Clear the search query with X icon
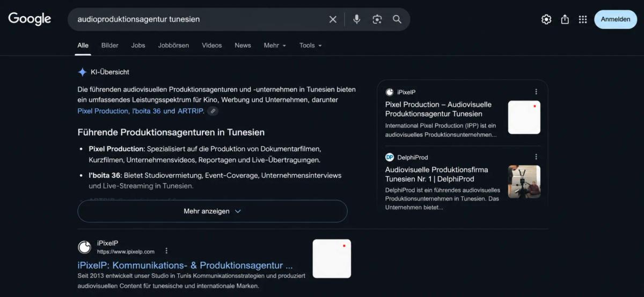This screenshot has height=297, width=644. click(x=333, y=19)
